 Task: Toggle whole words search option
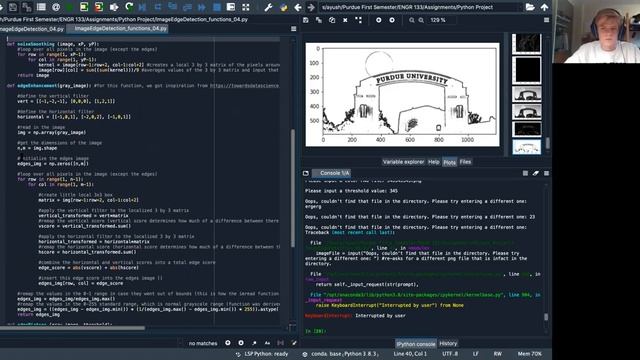click(x=280, y=343)
